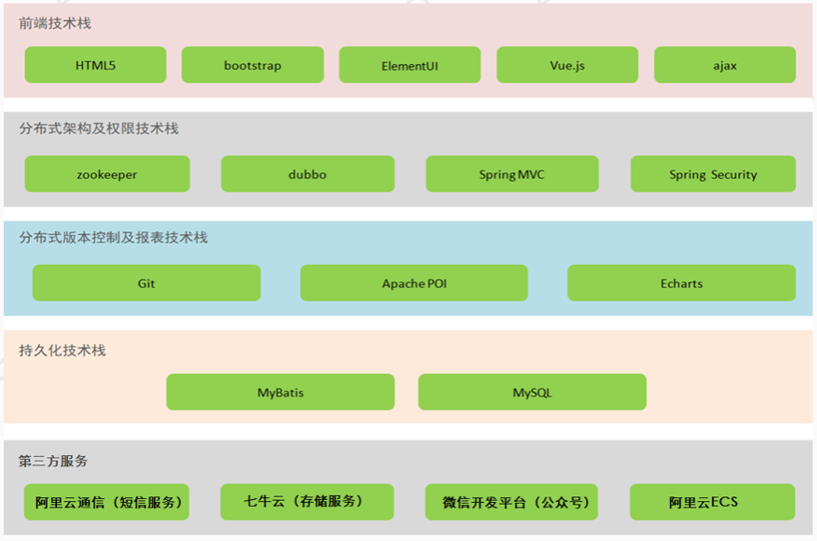817x541 pixels.
Task: Click the ajax box
Action: pyautogui.click(x=725, y=65)
